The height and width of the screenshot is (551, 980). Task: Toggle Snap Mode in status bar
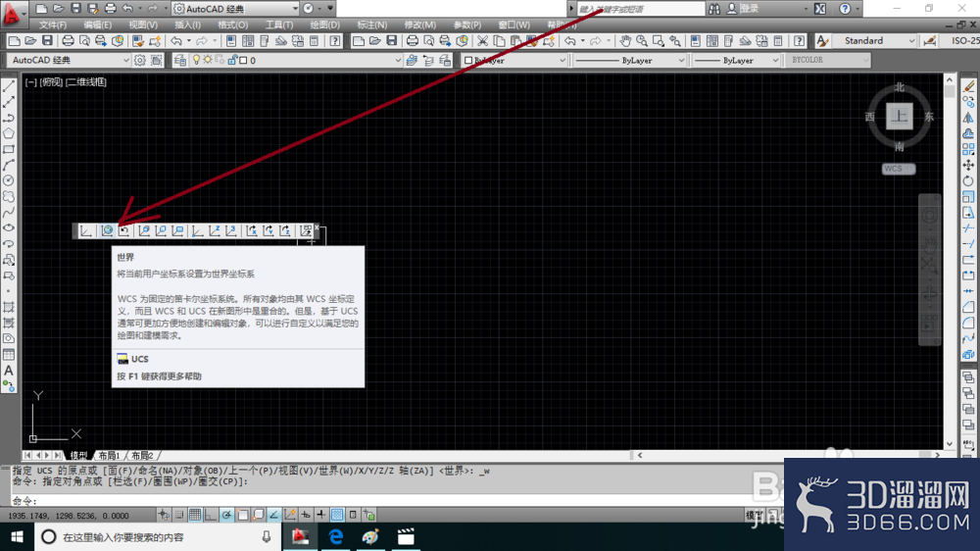(179, 515)
